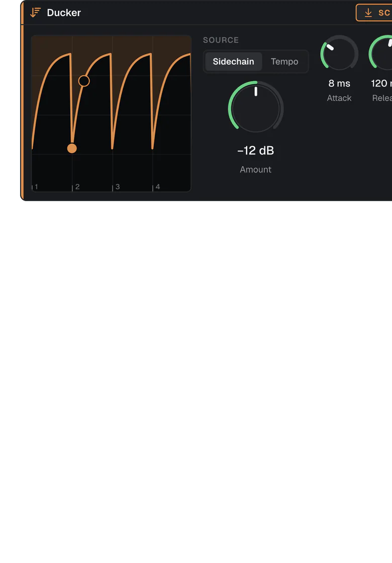Select the Sidechain source option

(233, 62)
